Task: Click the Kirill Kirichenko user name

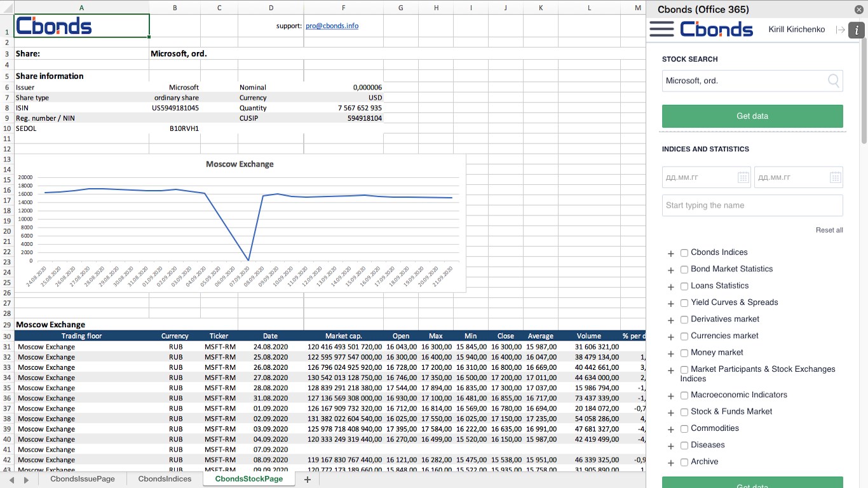Action: pyautogui.click(x=797, y=30)
